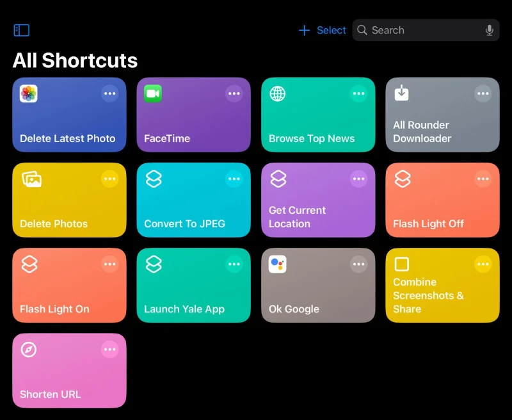
Task: Toggle the sidebar panel icon
Action: tap(22, 30)
